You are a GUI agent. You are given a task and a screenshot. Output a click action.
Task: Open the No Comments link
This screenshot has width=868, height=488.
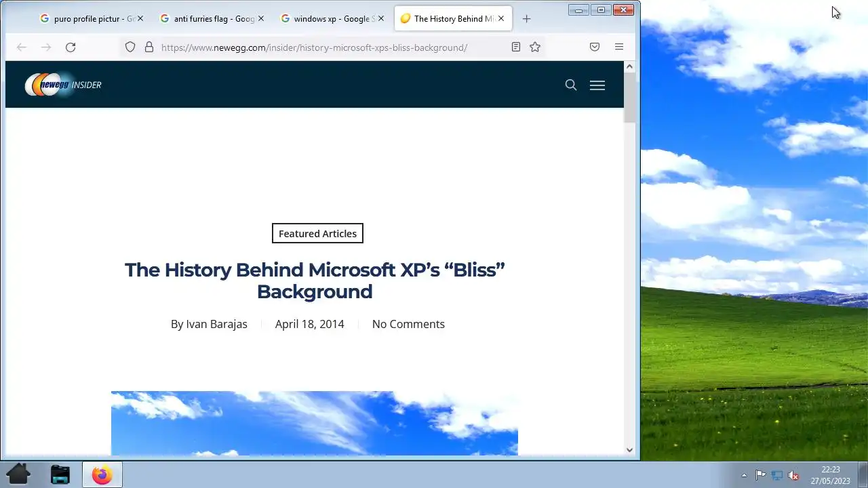(408, 324)
